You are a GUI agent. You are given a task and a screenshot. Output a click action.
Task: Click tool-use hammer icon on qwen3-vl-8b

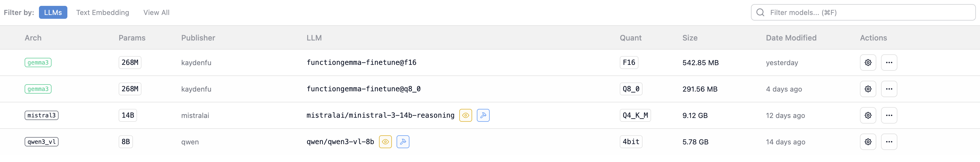point(402,142)
